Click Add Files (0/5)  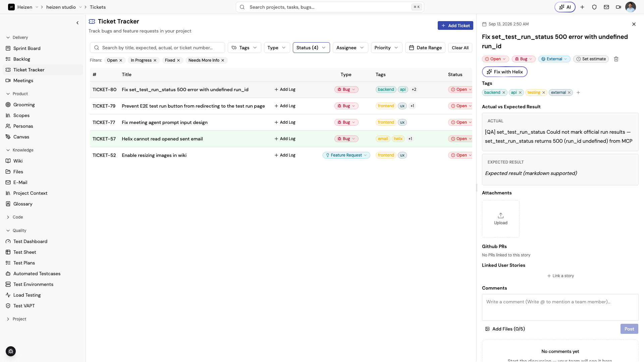pos(505,329)
